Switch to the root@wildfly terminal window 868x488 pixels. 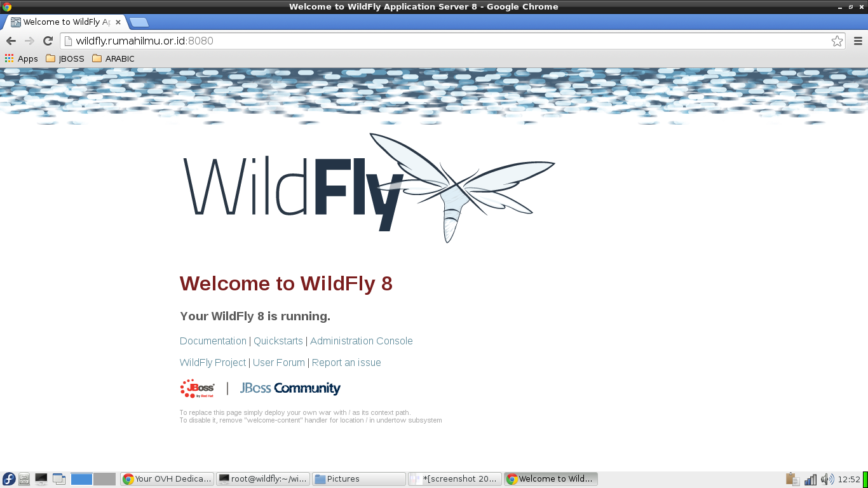coord(262,479)
